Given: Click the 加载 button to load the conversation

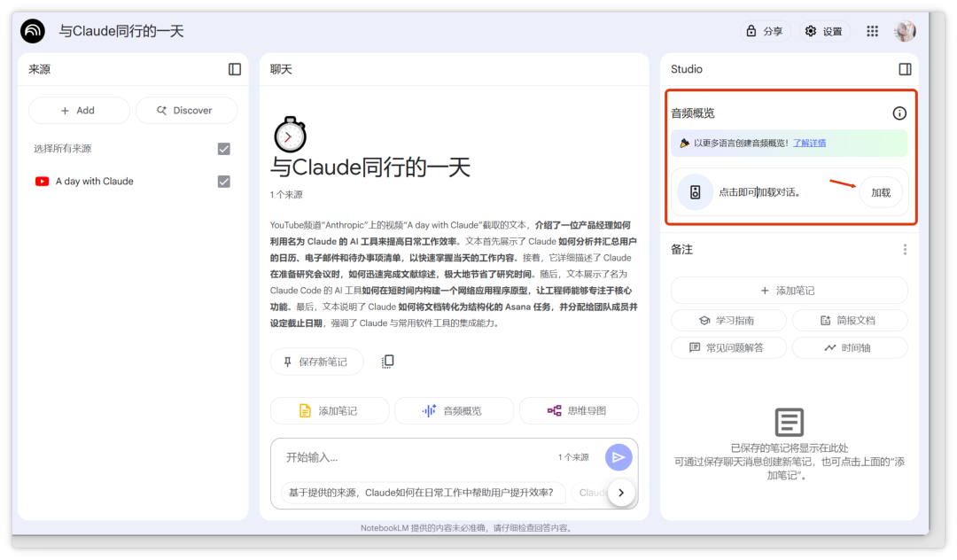Looking at the screenshot, I should pos(881,193).
